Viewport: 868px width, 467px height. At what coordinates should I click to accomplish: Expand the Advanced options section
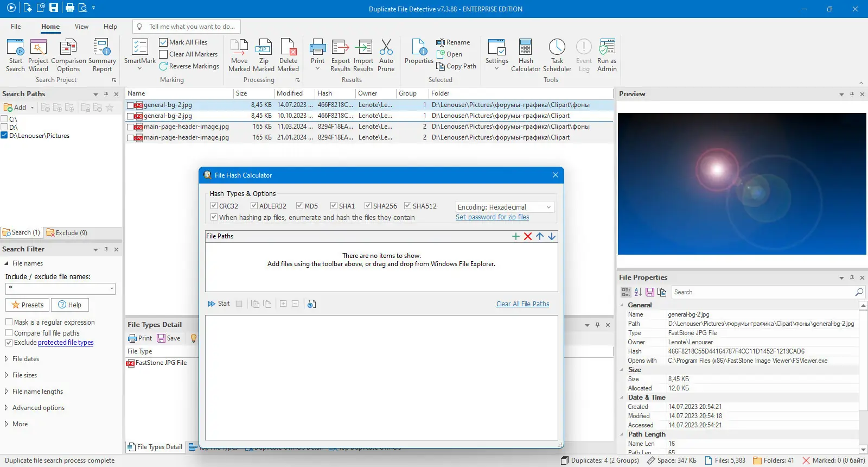(7, 408)
